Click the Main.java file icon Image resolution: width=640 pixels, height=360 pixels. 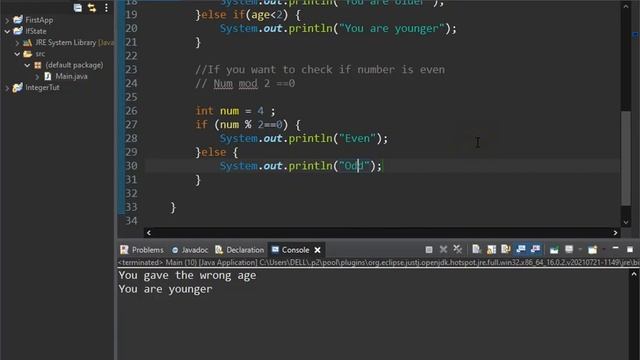coord(48,76)
